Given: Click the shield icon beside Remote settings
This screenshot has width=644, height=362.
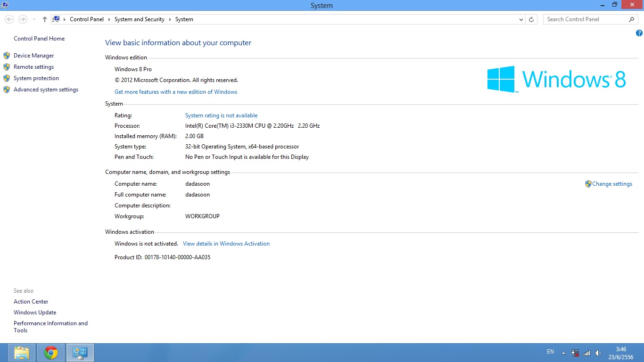Looking at the screenshot, I should click(7, 67).
